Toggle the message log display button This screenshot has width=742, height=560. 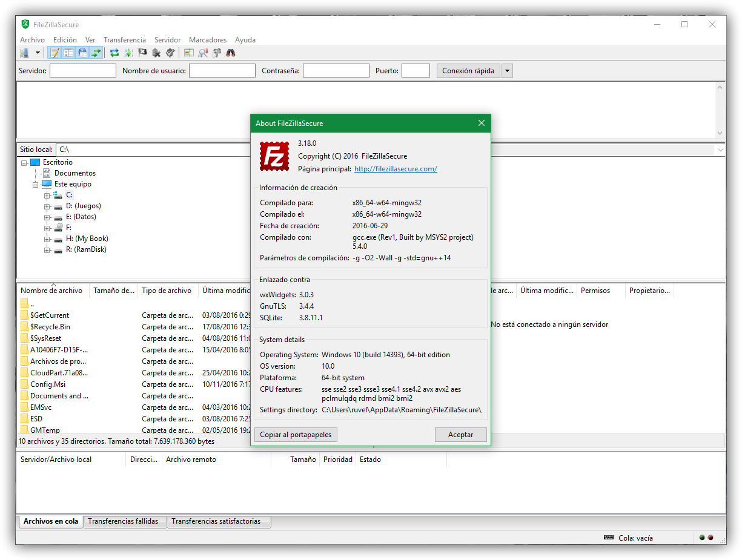(x=55, y=53)
